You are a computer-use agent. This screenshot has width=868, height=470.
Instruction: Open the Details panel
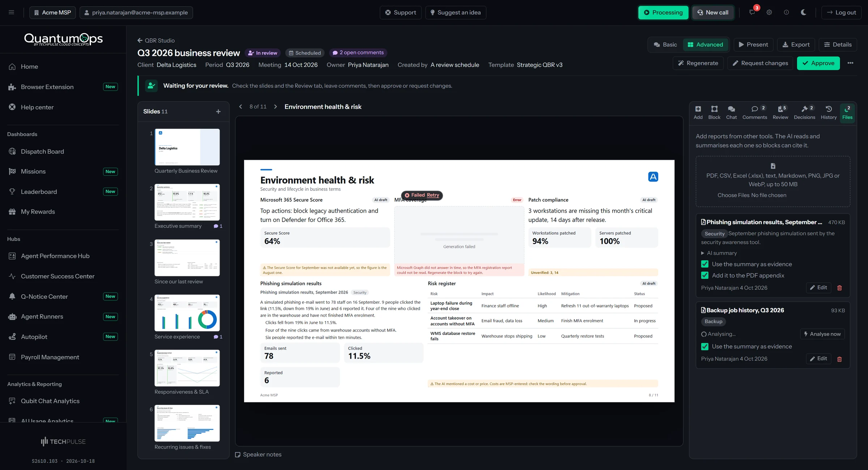838,45
